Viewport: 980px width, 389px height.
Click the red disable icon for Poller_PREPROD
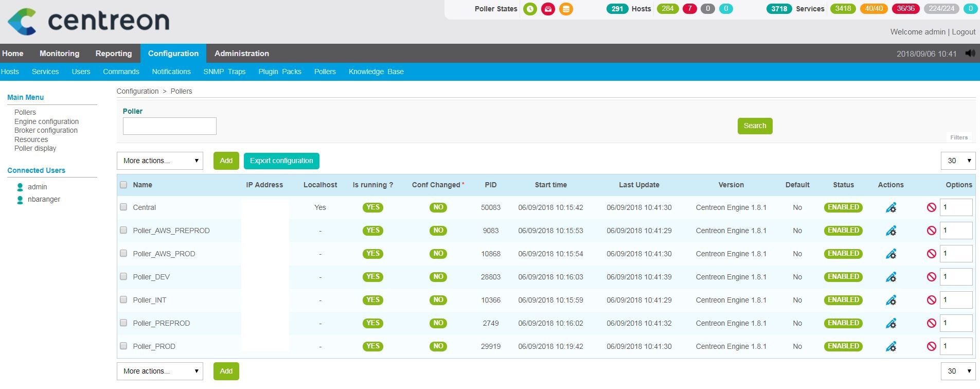coord(931,323)
